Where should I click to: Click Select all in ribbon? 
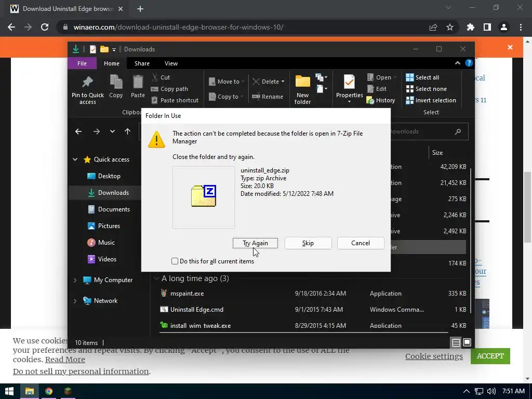point(422,77)
